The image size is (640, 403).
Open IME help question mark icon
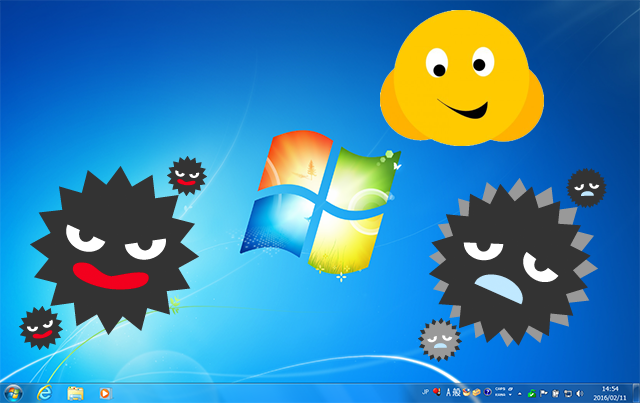(x=487, y=392)
